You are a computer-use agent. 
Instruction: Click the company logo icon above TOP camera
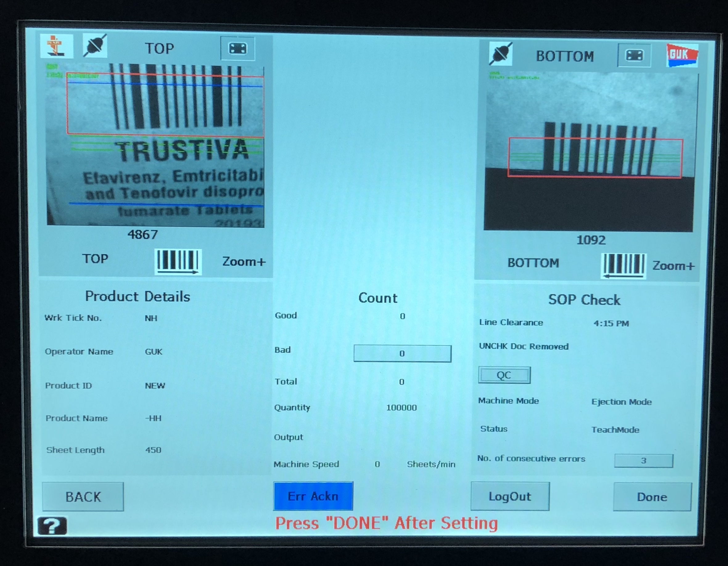(57, 46)
